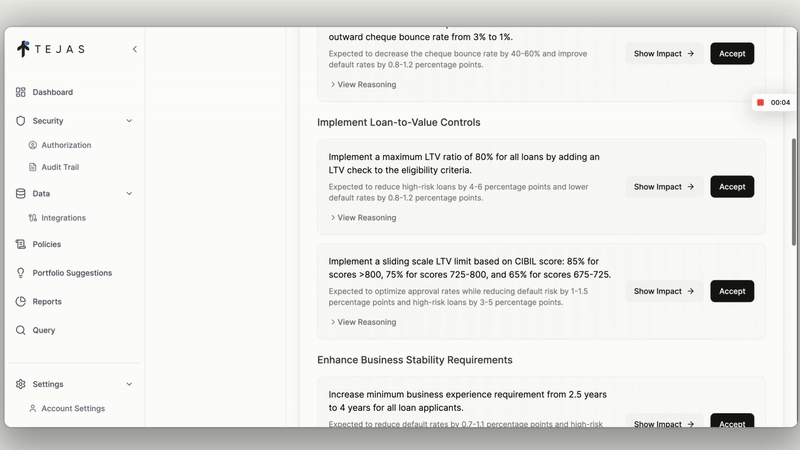Image resolution: width=800 pixels, height=450 pixels.
Task: Click the Portfolio Suggestions lightbulb icon
Action: click(x=21, y=273)
